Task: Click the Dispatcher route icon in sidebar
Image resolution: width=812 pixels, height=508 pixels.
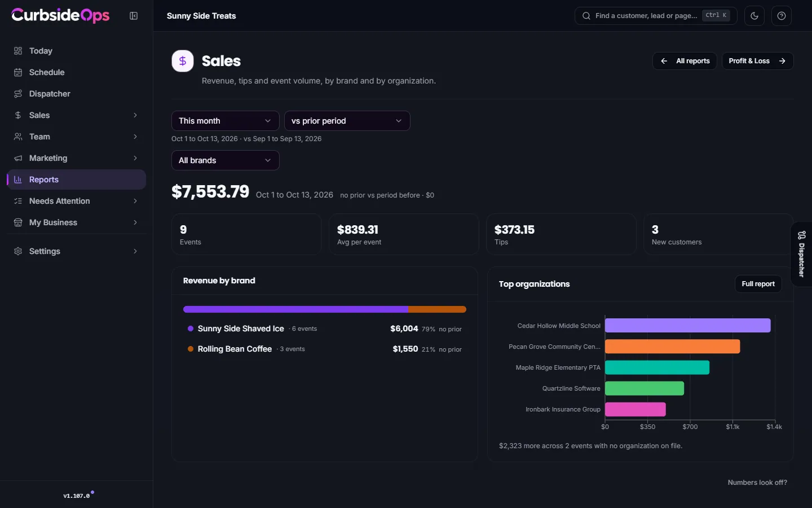Action: (18, 94)
